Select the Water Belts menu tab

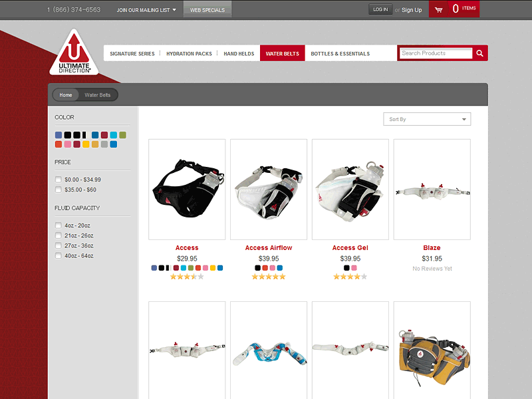pyautogui.click(x=282, y=53)
